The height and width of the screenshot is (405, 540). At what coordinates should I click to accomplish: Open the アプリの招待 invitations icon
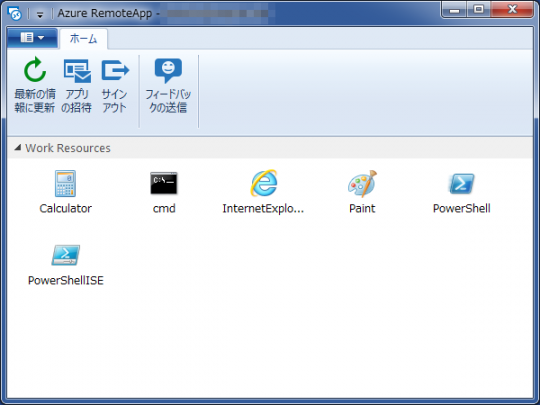pyautogui.click(x=77, y=71)
